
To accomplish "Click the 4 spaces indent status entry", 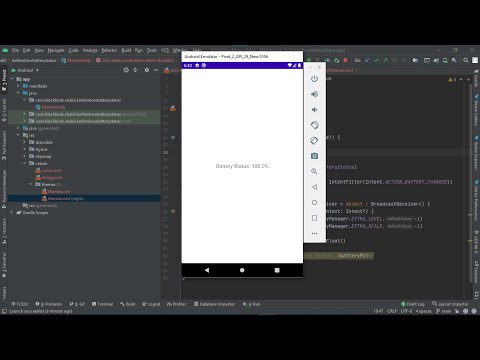I will (424, 311).
